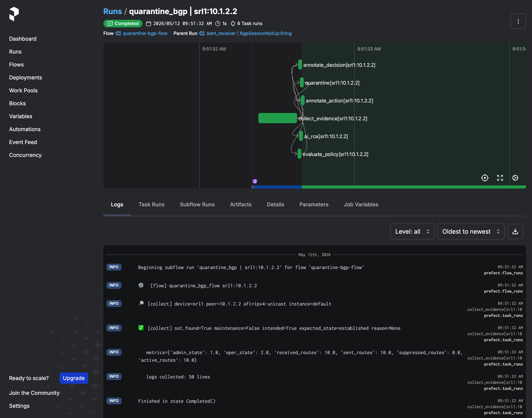
Task: Click the blue Upgrade button
Action: pos(74,378)
